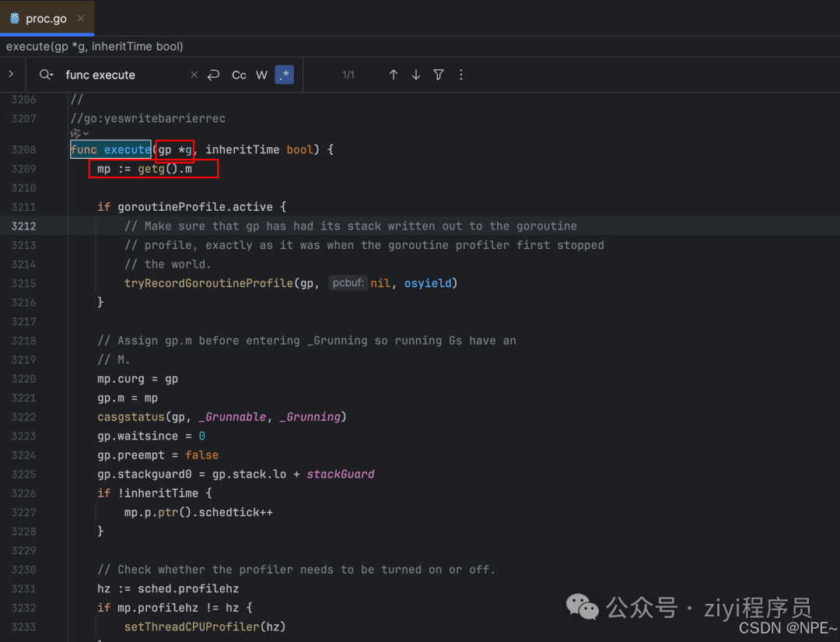Click tryRecordGoroutineProfile function call
The image size is (840, 642).
click(x=208, y=283)
